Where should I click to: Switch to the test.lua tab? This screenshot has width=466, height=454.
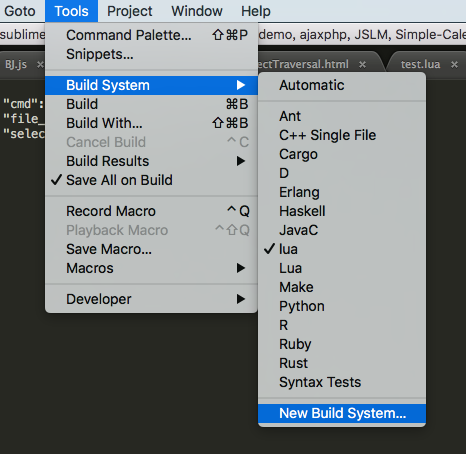(x=420, y=64)
